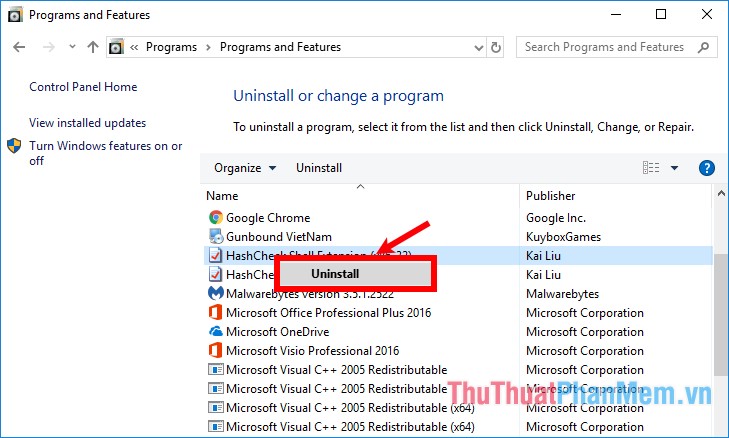Open help with the question mark icon
This screenshot has height=438, width=729.
[706, 168]
